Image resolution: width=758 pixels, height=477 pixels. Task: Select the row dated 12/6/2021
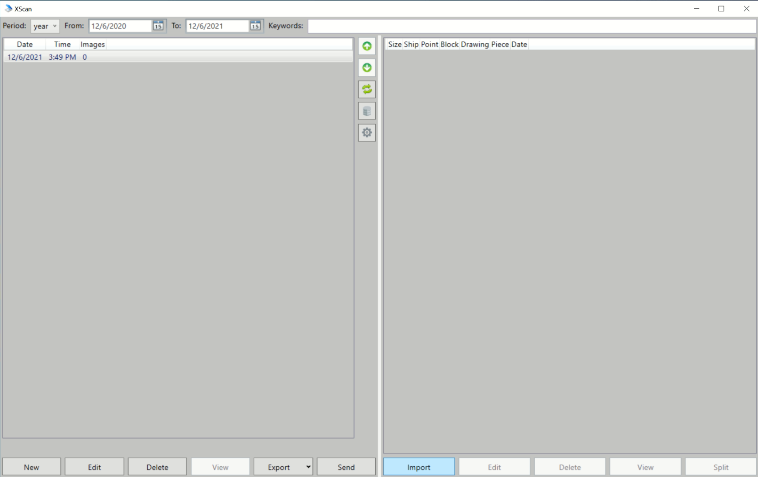(x=178, y=57)
